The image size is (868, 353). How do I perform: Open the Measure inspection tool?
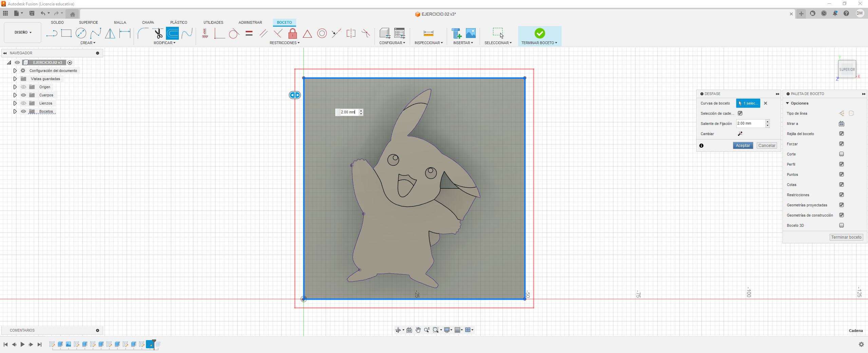tap(429, 33)
